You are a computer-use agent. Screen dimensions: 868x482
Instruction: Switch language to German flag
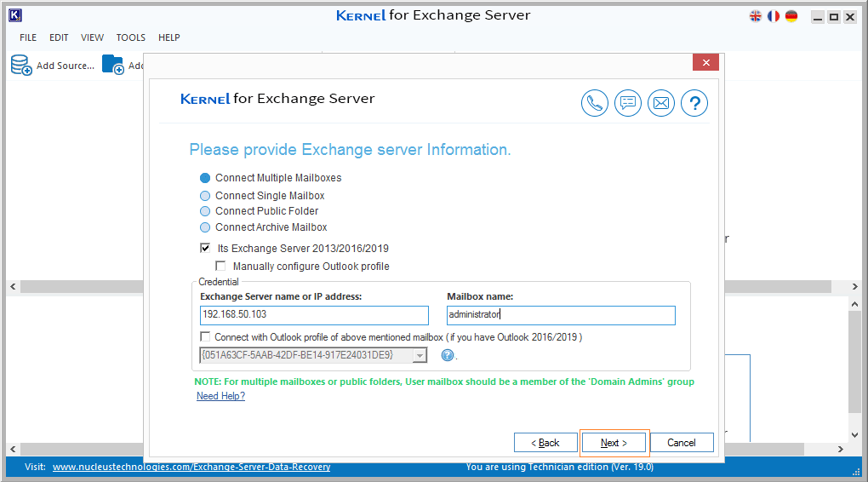click(791, 16)
